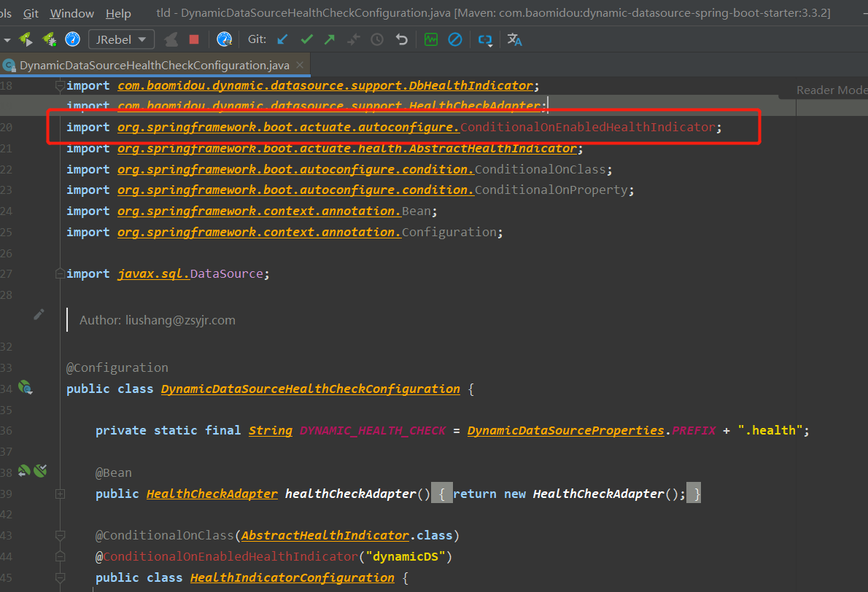Viewport: 868px width, 592px height.
Task: Open the Help menu
Action: tap(119, 12)
